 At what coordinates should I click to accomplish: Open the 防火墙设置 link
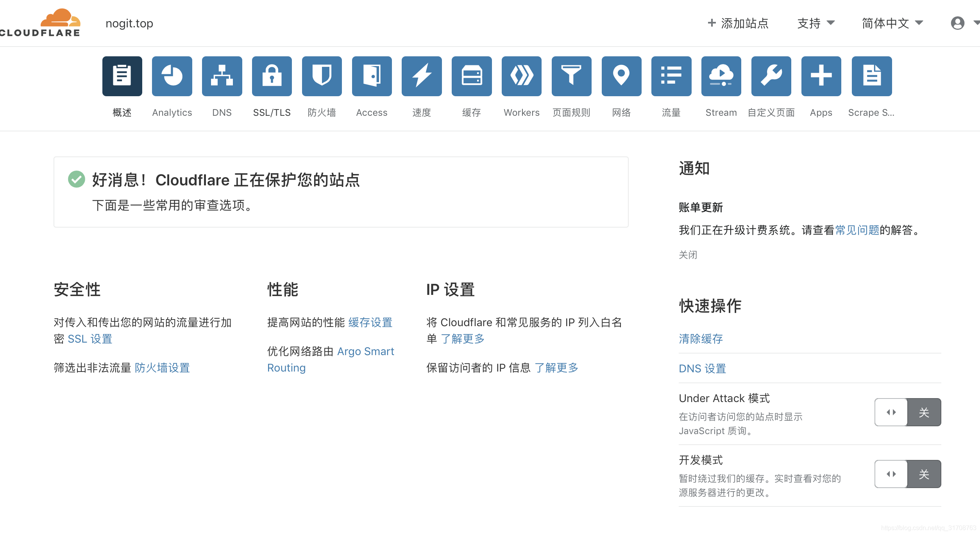[162, 368]
